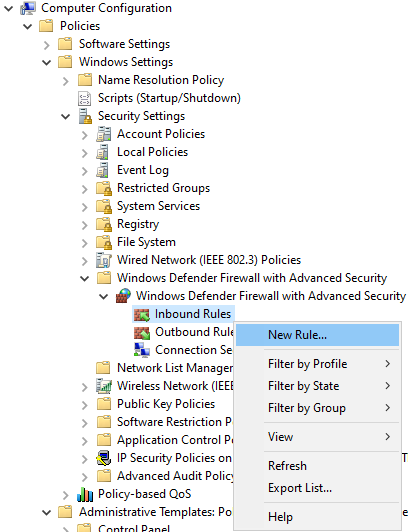
Task: Select the Administrative Templates item
Action: pos(155,512)
